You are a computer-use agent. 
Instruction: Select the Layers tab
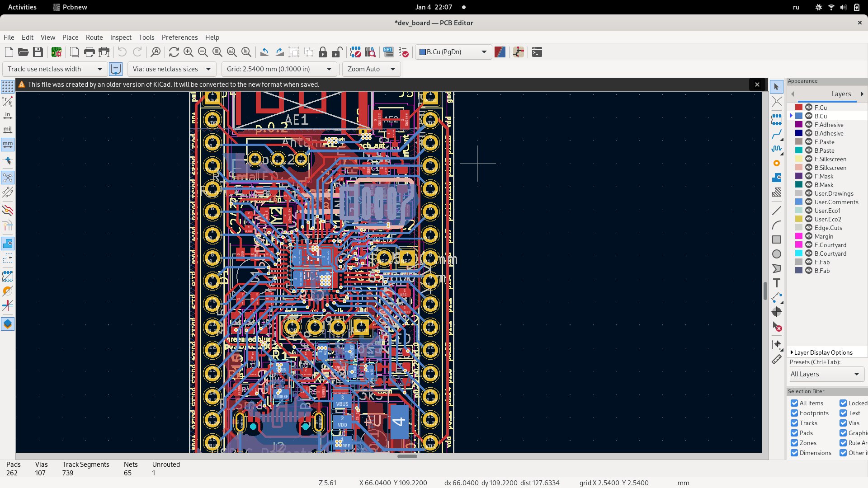pyautogui.click(x=841, y=94)
